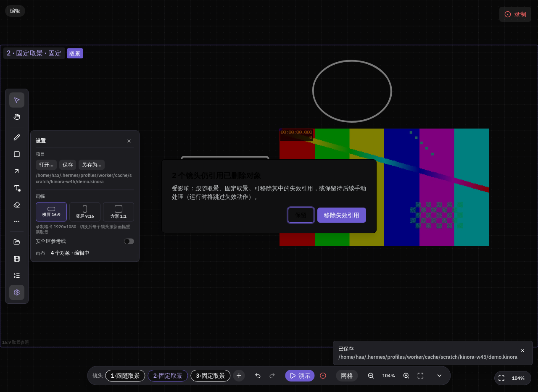The image size is (538, 392).
Task: Click the 取景 badge on frame label
Action: 75,53
